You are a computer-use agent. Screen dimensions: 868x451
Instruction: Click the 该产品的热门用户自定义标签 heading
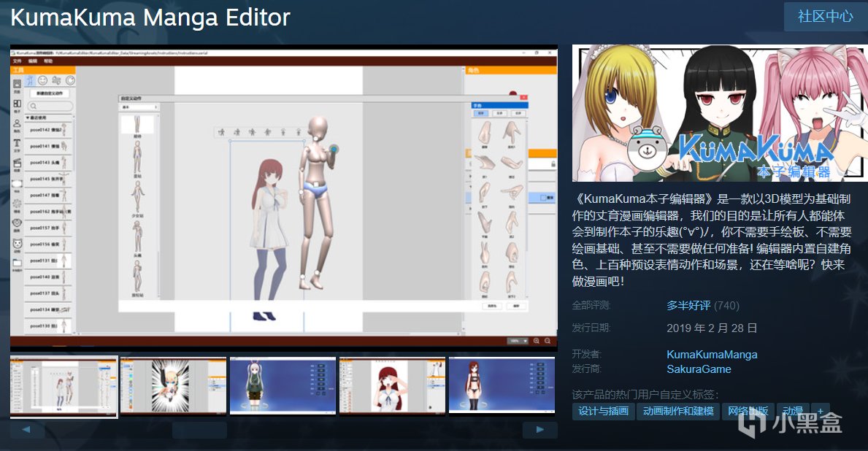pyautogui.click(x=645, y=395)
